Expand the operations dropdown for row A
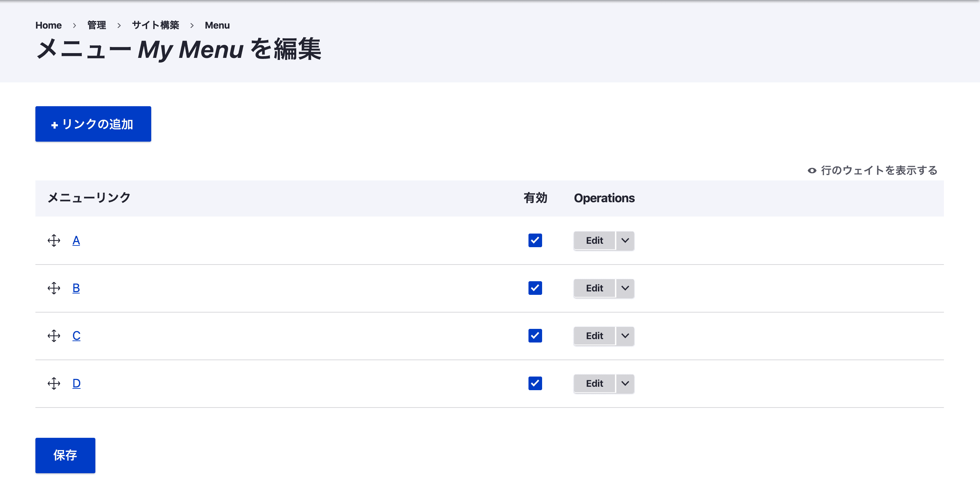980x478 pixels. (625, 240)
